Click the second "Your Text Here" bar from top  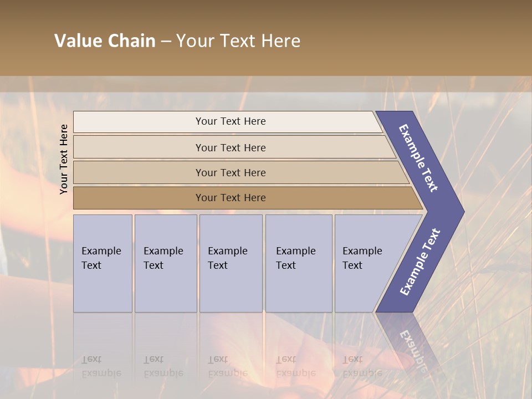click(231, 147)
